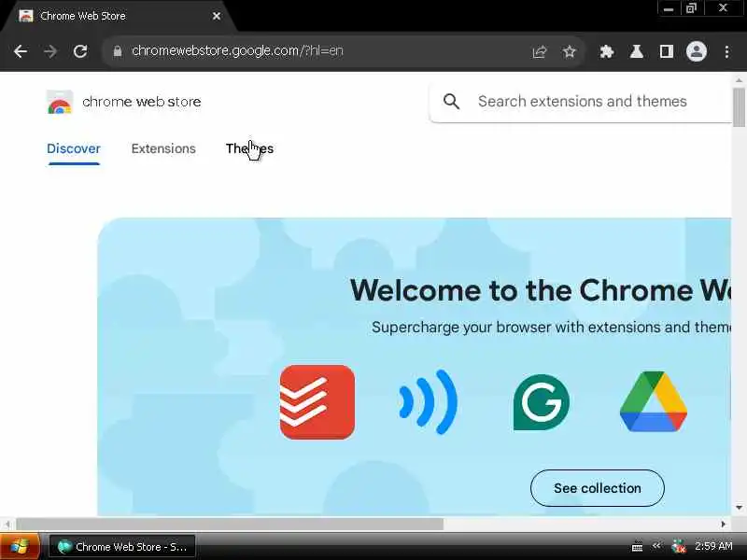Restore down the Chrome window
The height and width of the screenshot is (560, 747).
click(x=691, y=8)
